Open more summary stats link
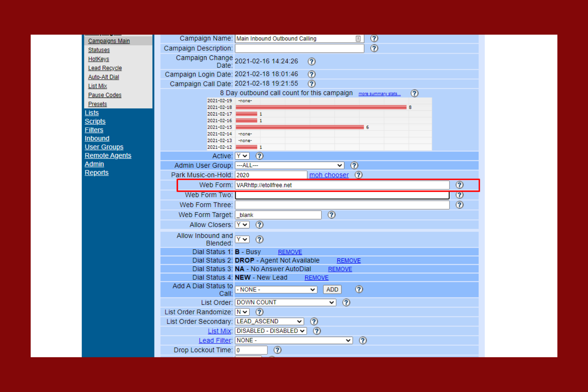 (x=379, y=94)
